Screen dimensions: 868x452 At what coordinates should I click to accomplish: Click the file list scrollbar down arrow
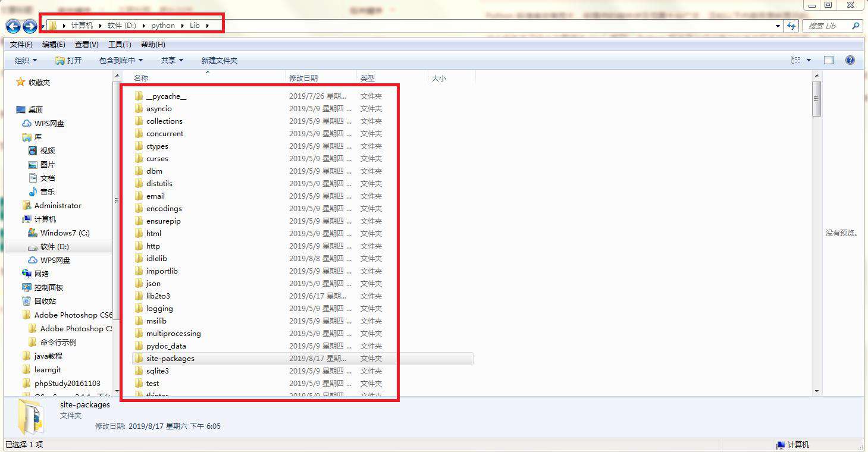pyautogui.click(x=817, y=391)
